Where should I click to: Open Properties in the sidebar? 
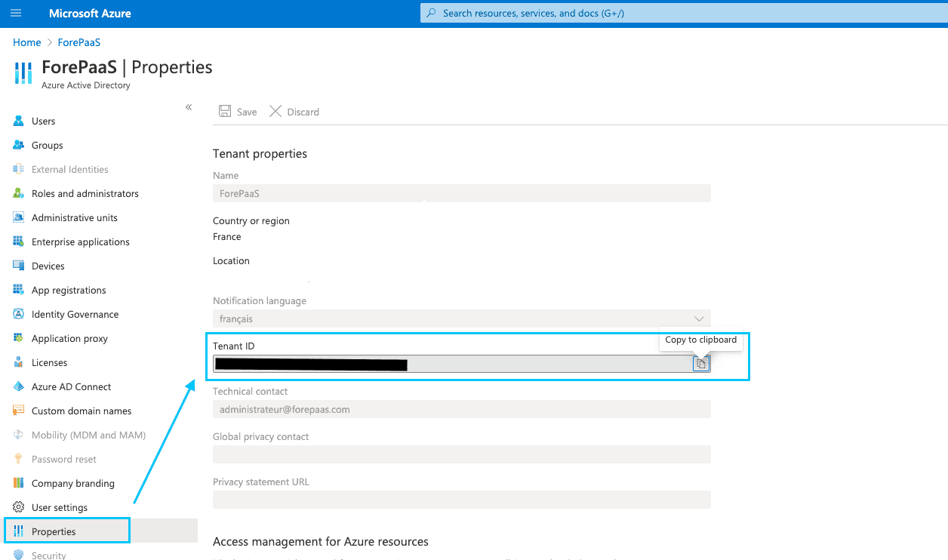pyautogui.click(x=54, y=531)
